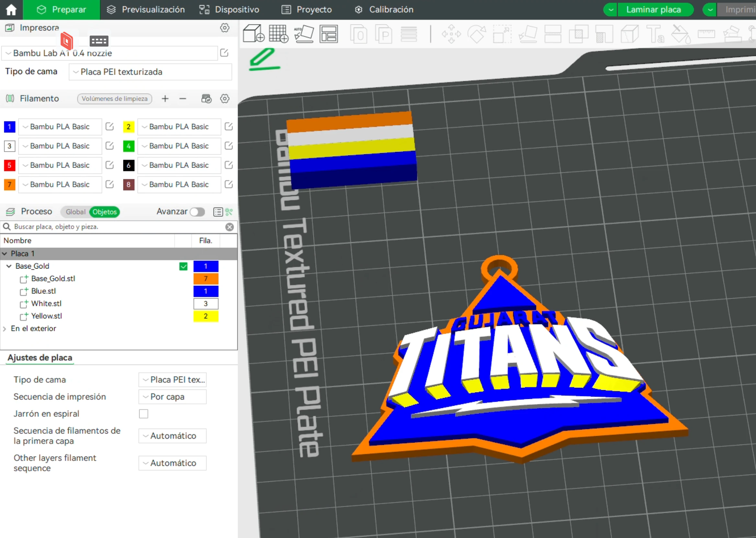Open filament 5 type dropdown

tap(60, 165)
